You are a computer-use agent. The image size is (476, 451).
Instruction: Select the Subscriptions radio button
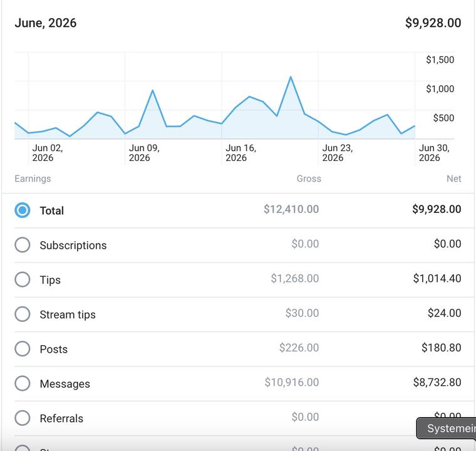23,245
